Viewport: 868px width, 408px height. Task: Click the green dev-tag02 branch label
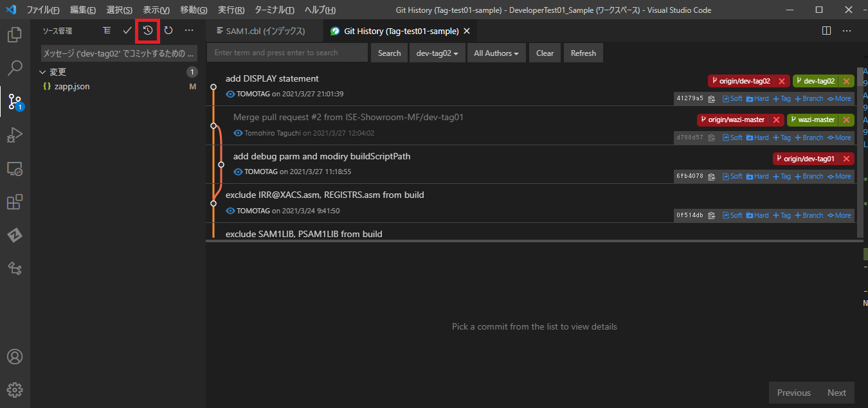pos(815,81)
